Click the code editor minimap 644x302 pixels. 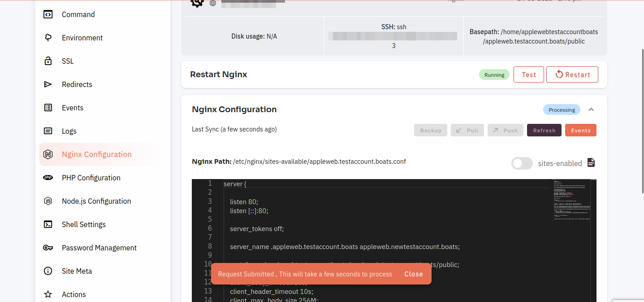pyautogui.click(x=571, y=201)
